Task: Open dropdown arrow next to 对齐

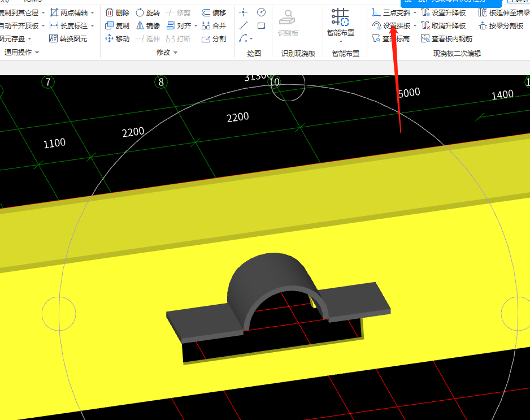Action: (196, 25)
